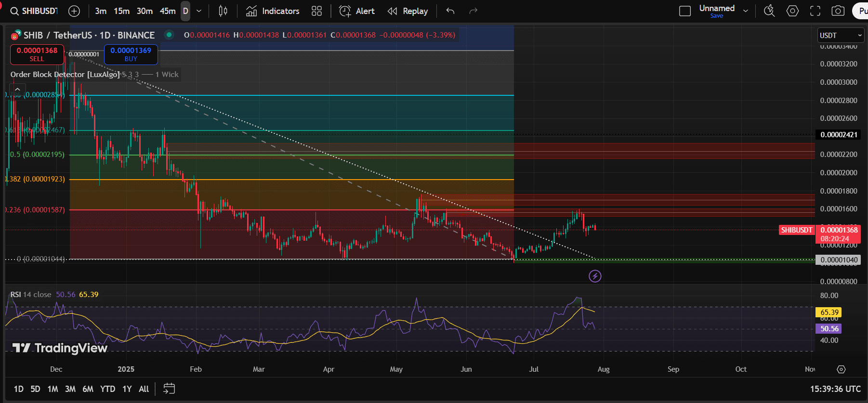The image size is (868, 403).
Task: Open the Indicators panel
Action: [273, 11]
